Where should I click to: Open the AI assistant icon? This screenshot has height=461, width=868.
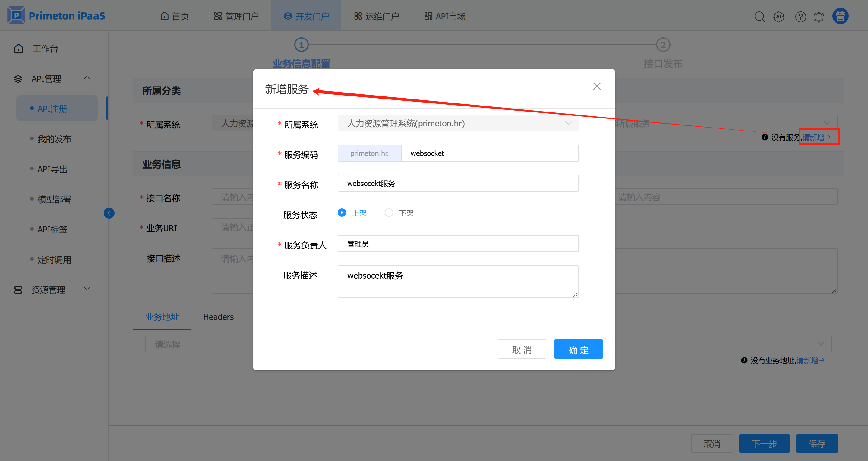click(x=778, y=17)
